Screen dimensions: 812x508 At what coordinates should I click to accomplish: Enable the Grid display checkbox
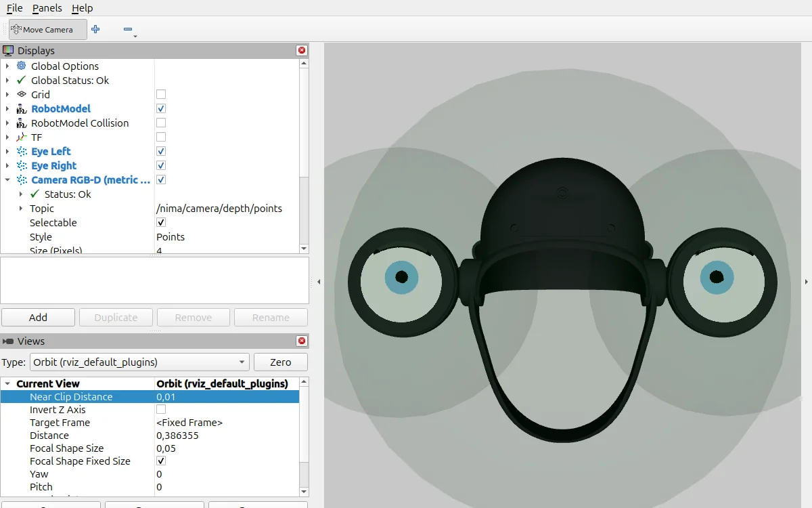click(x=161, y=94)
